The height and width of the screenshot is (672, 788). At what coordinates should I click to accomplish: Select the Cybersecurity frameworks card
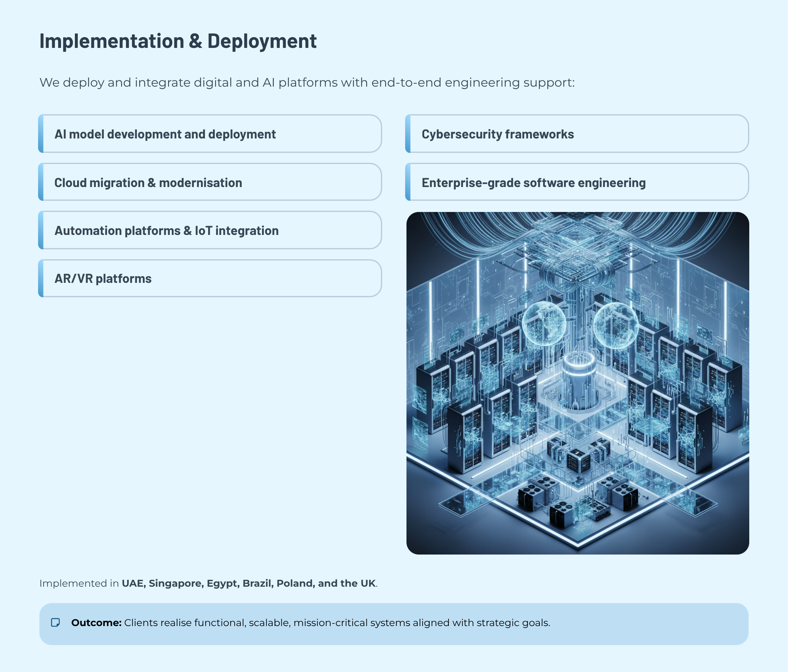[x=577, y=134]
